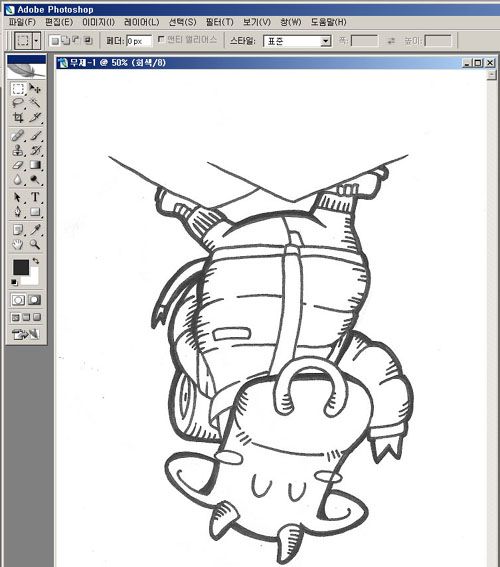Open the 필터(T) menu
The image size is (500, 567).
pos(219,22)
